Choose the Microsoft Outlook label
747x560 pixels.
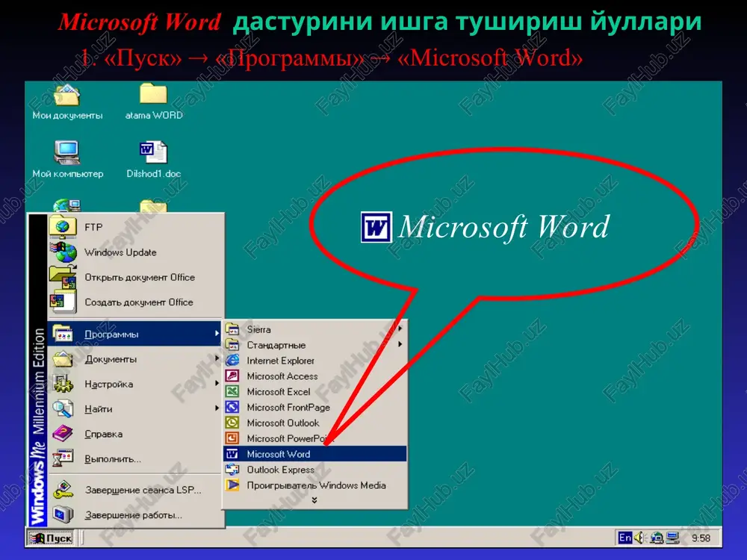coord(283,423)
